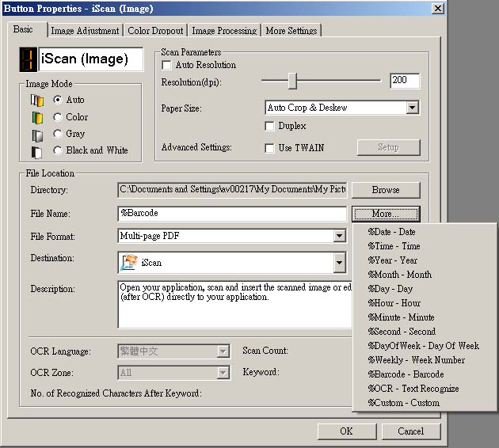Expand the File Format dropdown

pos(339,236)
